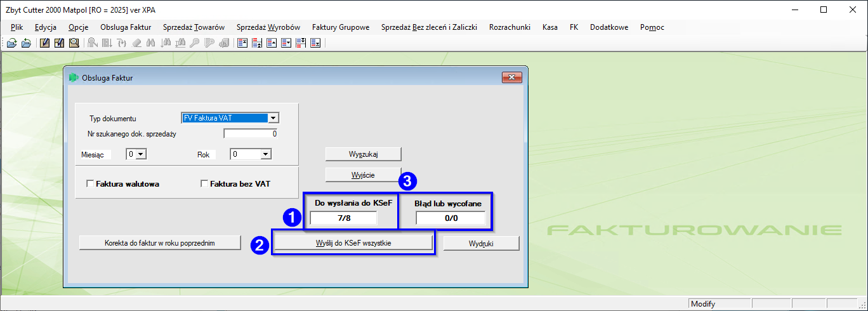Click the notepad with magnifier toolbar icon
This screenshot has height=311, width=868.
tap(74, 43)
